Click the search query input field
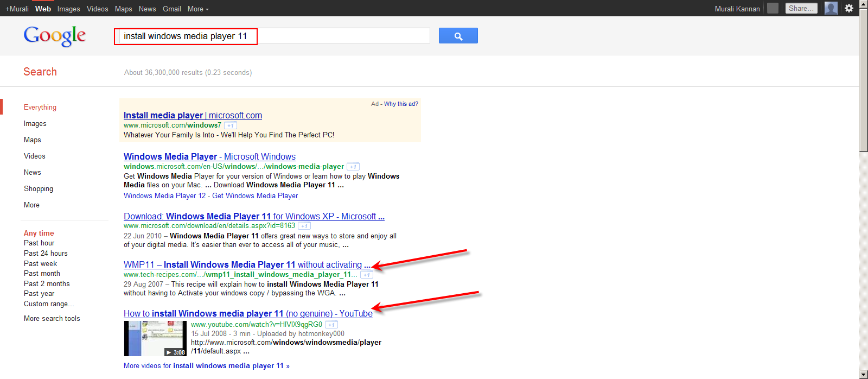This screenshot has width=868, height=379. tap(271, 36)
